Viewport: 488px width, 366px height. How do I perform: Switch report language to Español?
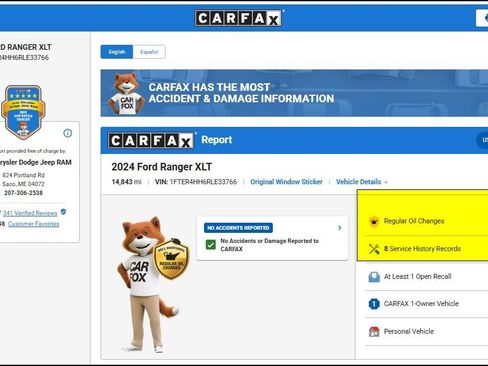149,52
